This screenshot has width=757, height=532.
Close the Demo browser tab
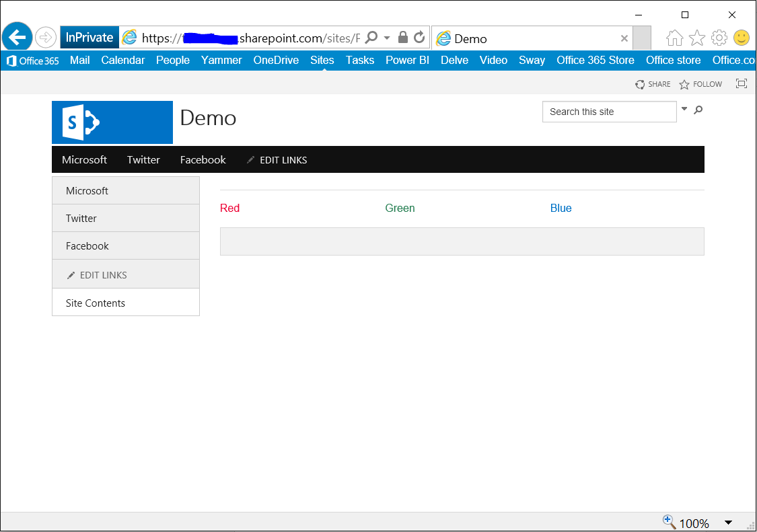(x=624, y=38)
